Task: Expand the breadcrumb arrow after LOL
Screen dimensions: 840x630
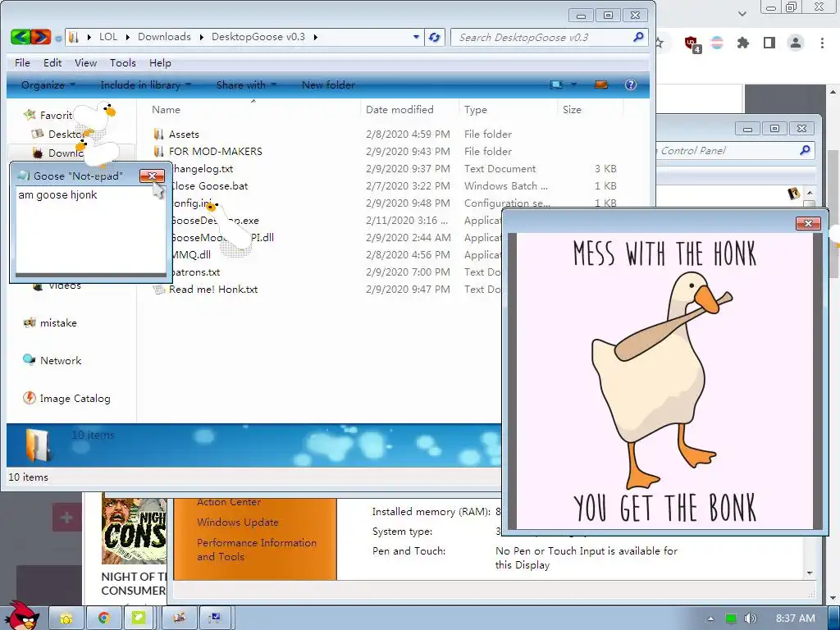Action: pyautogui.click(x=127, y=37)
